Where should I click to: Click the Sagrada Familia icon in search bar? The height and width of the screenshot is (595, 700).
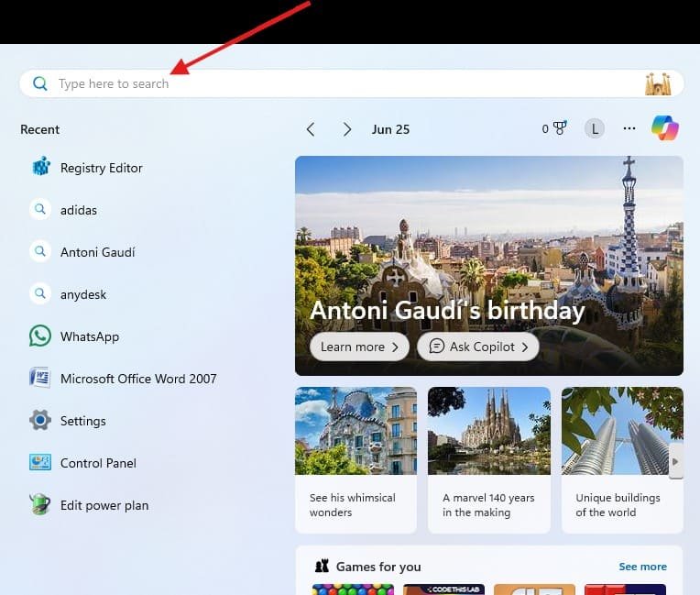658,83
